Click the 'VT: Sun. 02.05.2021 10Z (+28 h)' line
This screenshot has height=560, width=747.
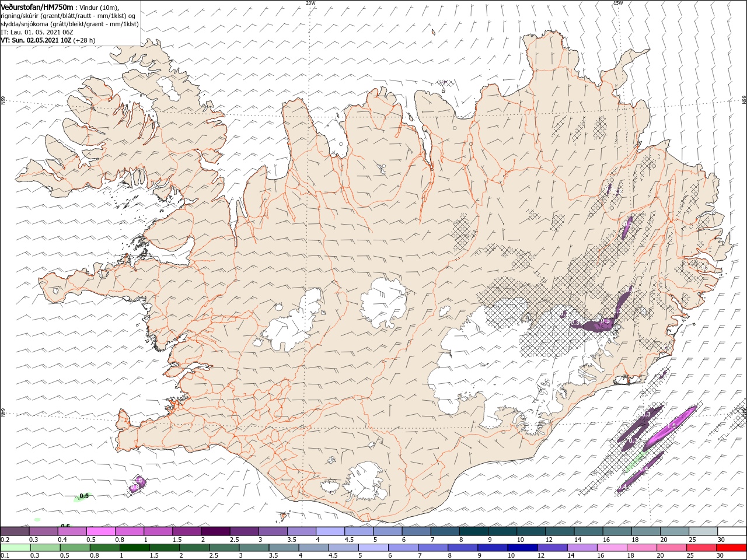coord(48,40)
